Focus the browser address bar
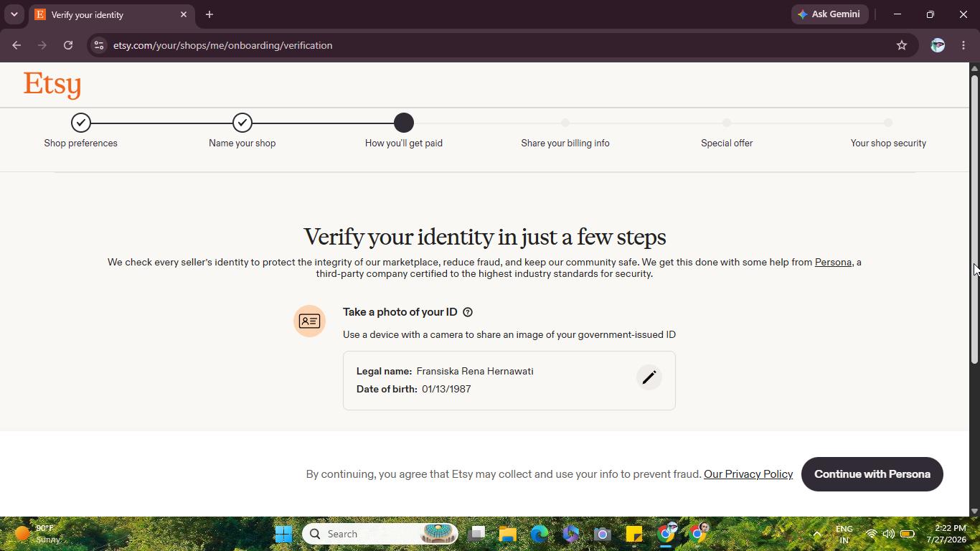 tap(502, 45)
